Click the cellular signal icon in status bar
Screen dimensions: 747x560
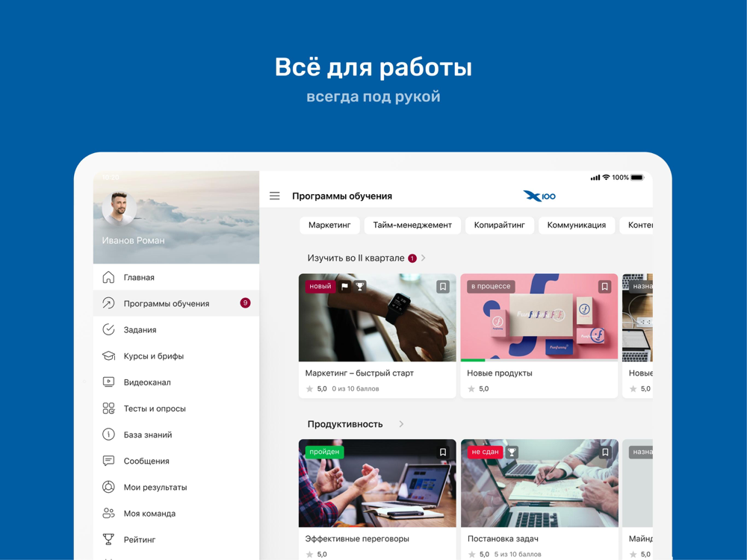[x=595, y=178]
